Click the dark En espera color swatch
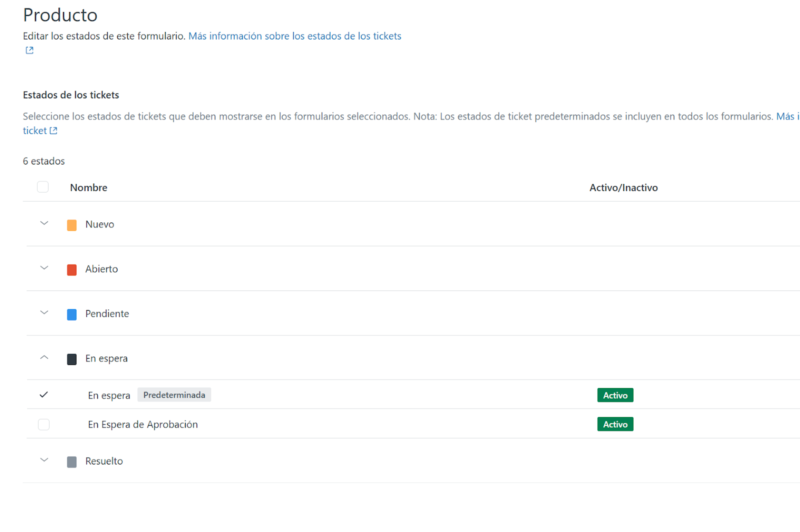The image size is (800, 532). tap(72, 359)
